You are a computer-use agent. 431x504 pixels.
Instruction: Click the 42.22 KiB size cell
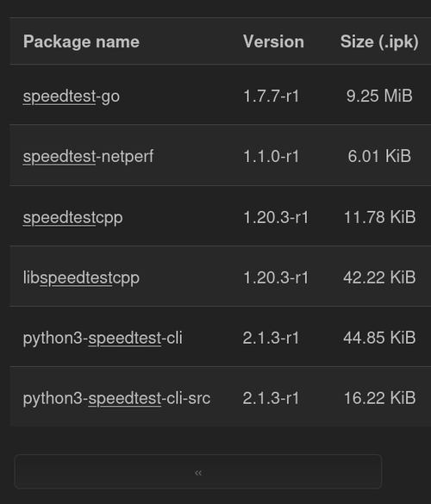point(379,277)
